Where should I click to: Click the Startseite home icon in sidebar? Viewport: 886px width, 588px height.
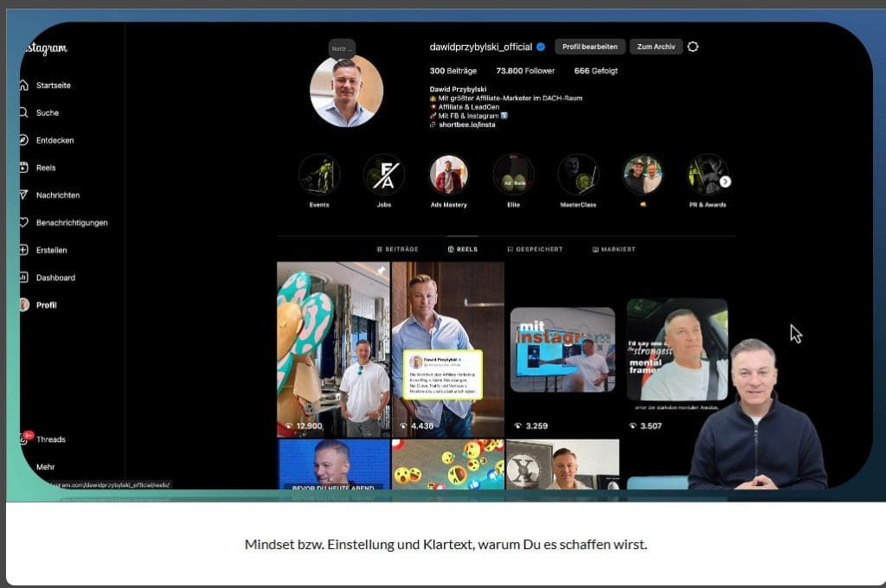23,86
